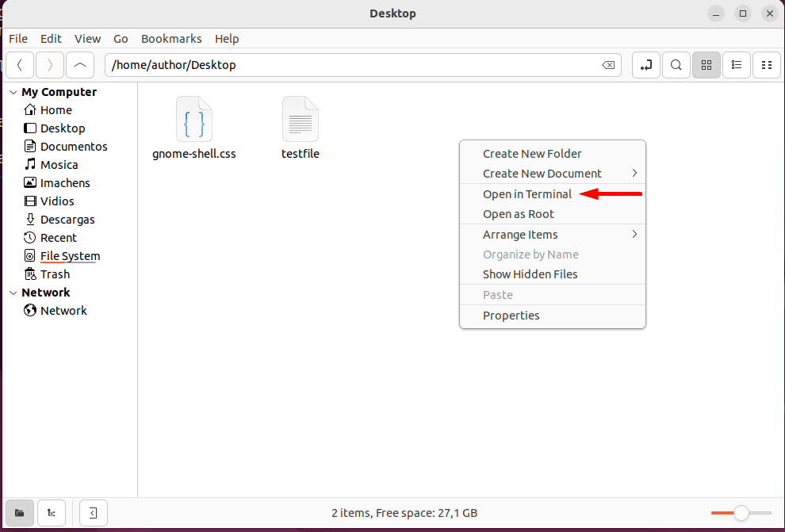This screenshot has width=785, height=532.
Task: Collapse the My Computer section
Action: [13, 92]
